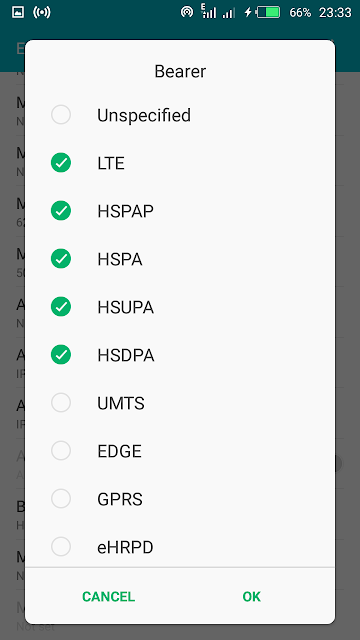Tap the wireless hotspot indicator icon
This screenshot has width=360, height=640.
187,12
